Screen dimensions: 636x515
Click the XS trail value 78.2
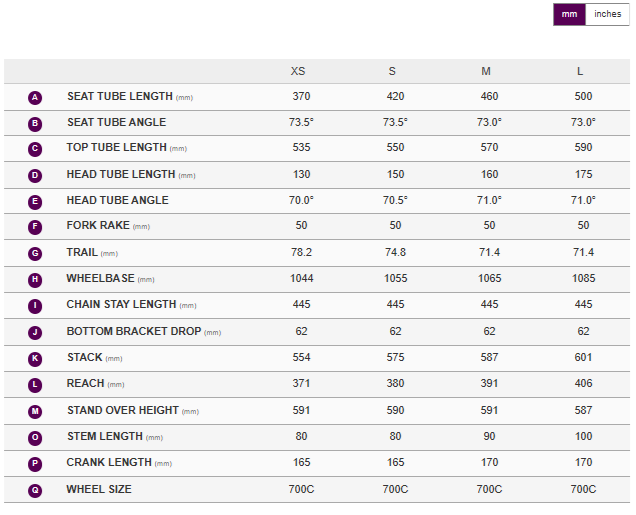(x=298, y=253)
